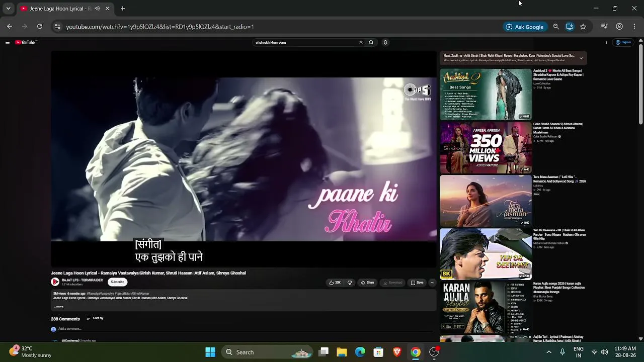
Task: Click Ask Google button in address bar
Action: pos(524,27)
